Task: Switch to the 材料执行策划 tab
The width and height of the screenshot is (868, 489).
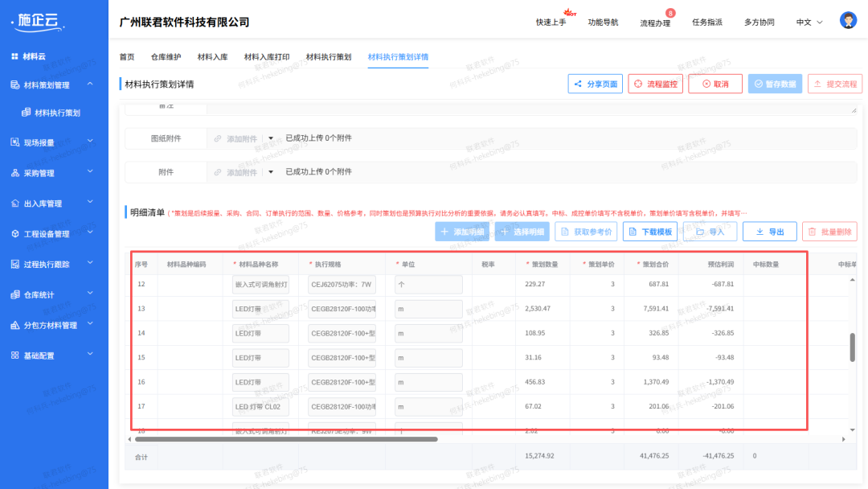Action: (x=329, y=57)
